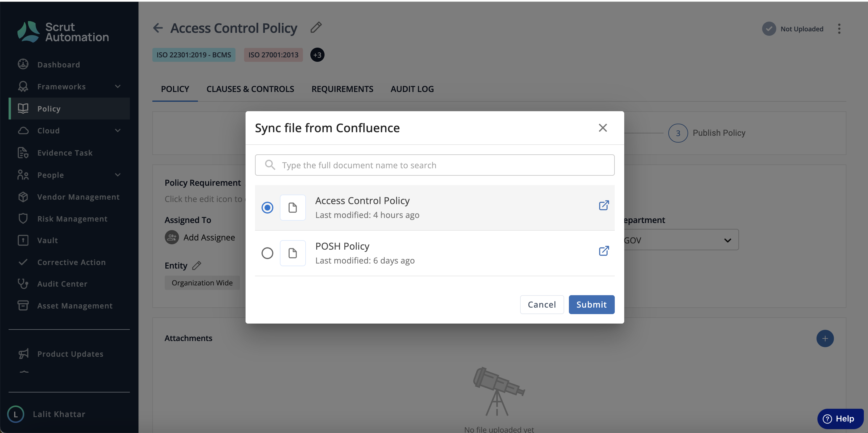Expand the Frameworks sidebar chevron
Image resolution: width=868 pixels, height=433 pixels.
click(118, 86)
